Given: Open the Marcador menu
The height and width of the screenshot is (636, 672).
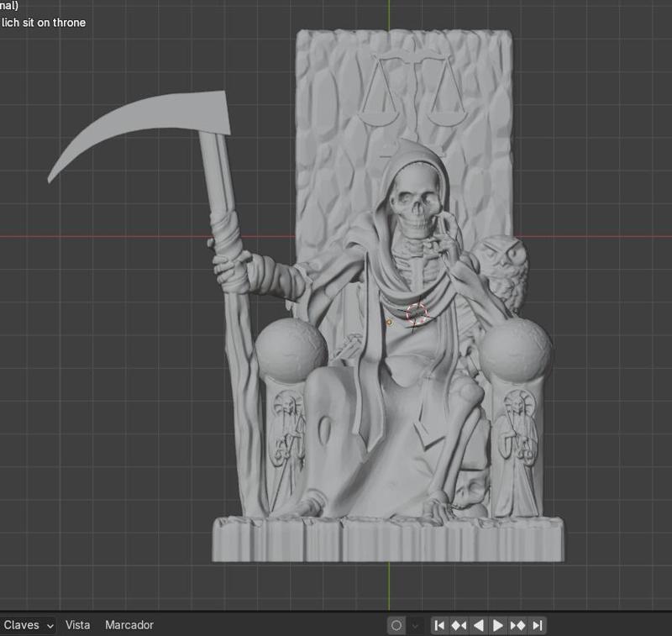Looking at the screenshot, I should tap(129, 625).
